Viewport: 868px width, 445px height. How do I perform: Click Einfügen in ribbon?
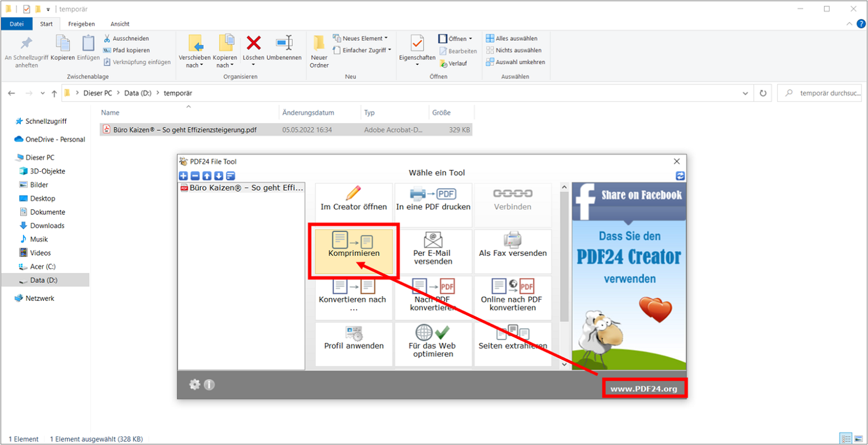(89, 48)
